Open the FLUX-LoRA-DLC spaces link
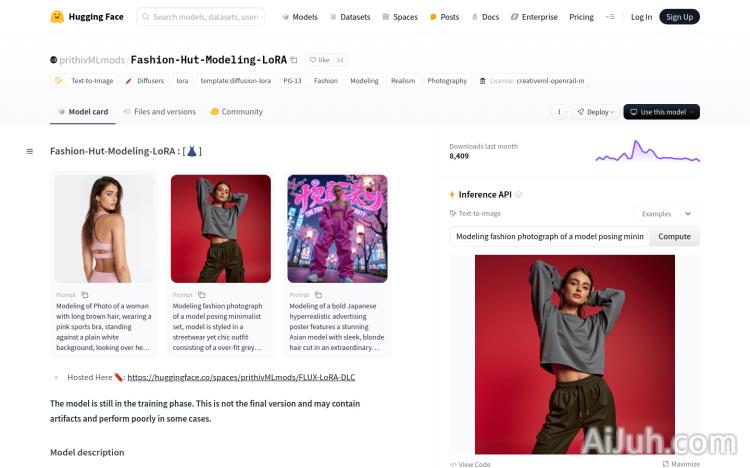750x468 pixels. point(241,377)
